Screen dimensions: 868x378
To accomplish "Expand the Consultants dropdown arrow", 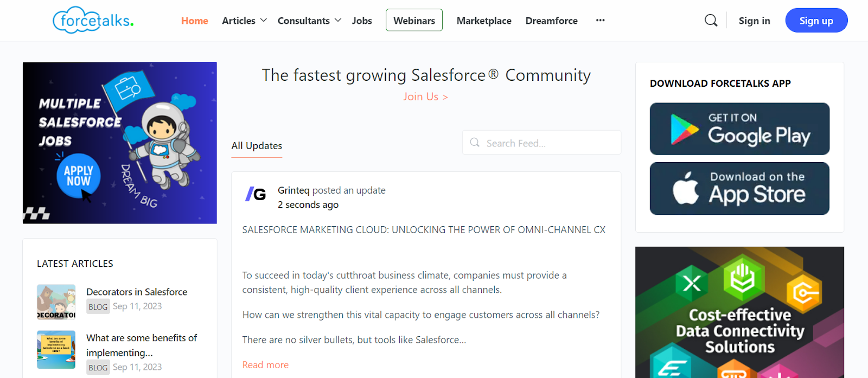I will tap(338, 20).
